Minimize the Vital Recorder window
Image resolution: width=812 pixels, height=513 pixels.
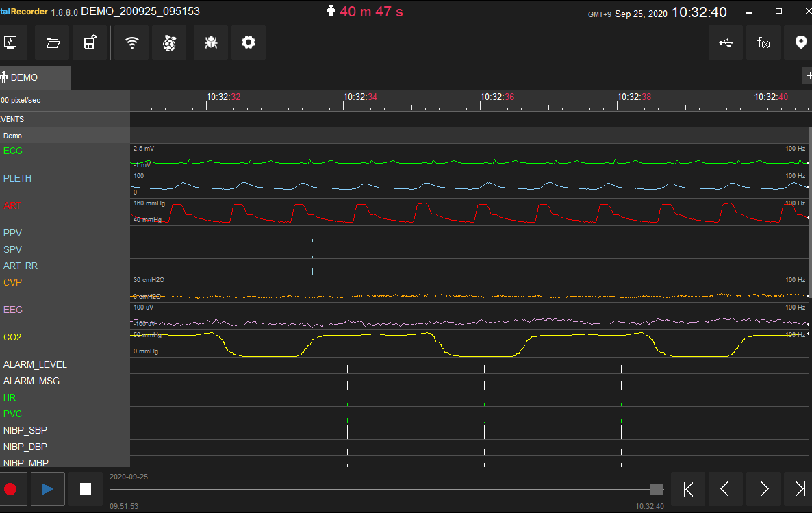749,12
